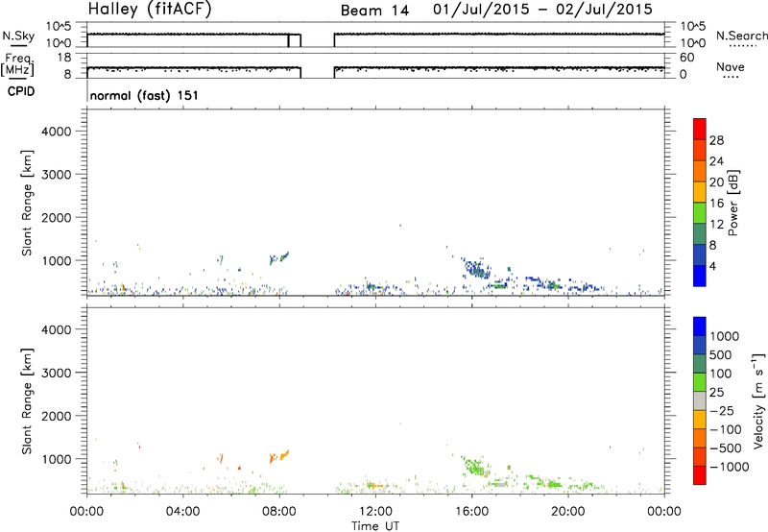Click the '16:00' time axis tick label

tap(471, 512)
